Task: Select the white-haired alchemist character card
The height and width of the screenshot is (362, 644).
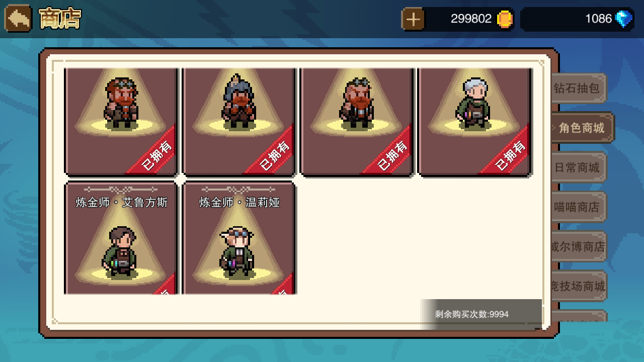Action: point(474,122)
